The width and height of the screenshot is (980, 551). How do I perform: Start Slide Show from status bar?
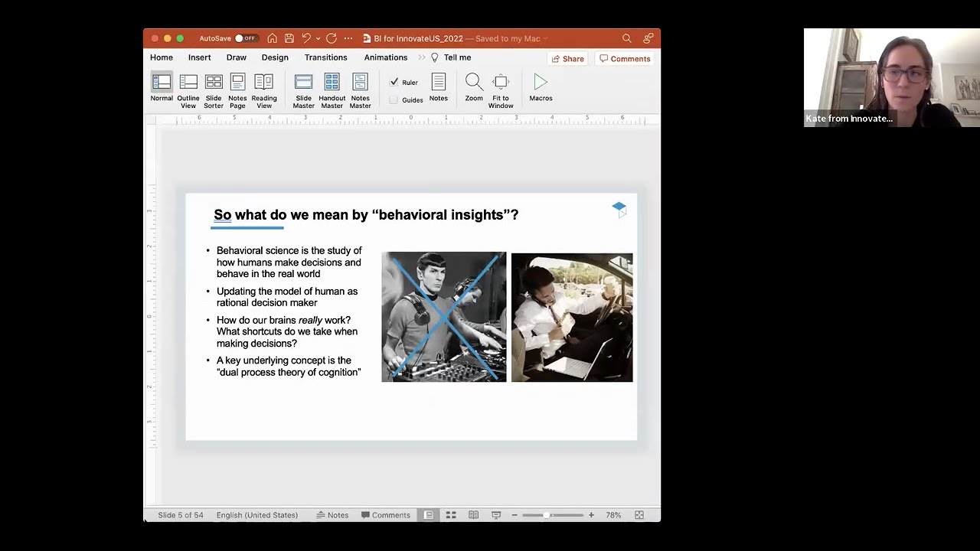pos(496,515)
